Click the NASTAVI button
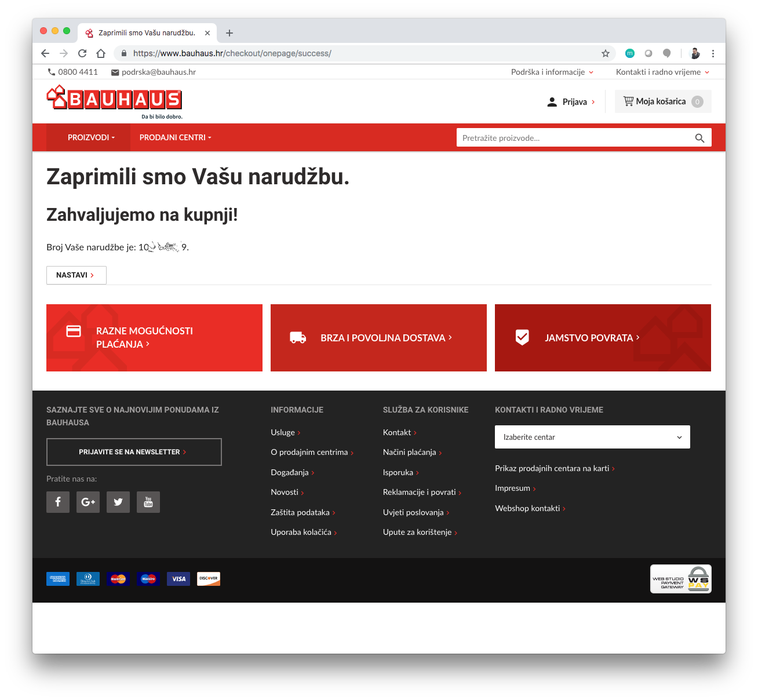Image resolution: width=758 pixels, height=700 pixels. point(76,275)
